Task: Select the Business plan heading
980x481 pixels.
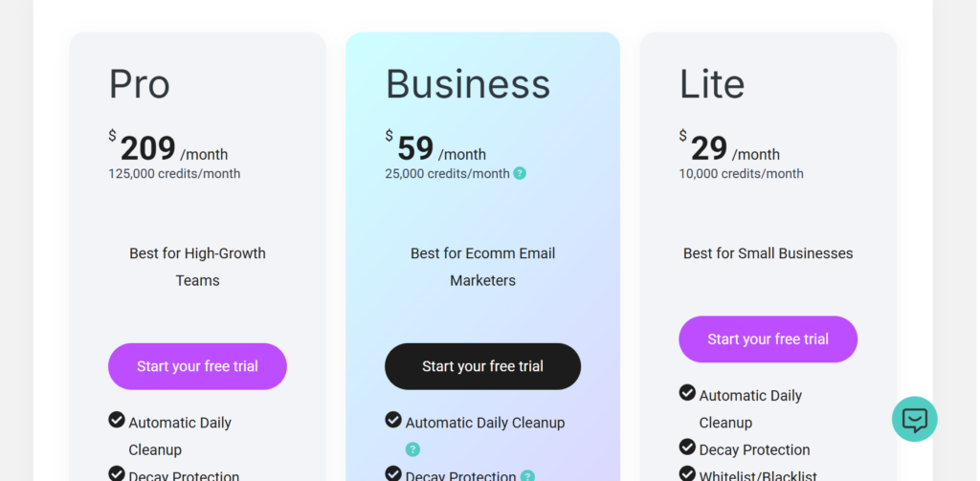Action: click(x=467, y=84)
